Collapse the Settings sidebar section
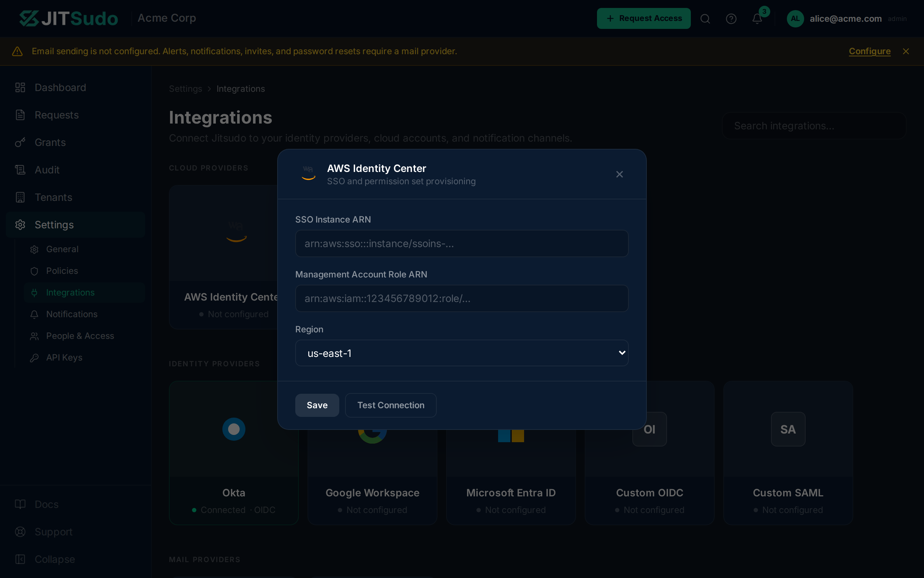 point(75,225)
